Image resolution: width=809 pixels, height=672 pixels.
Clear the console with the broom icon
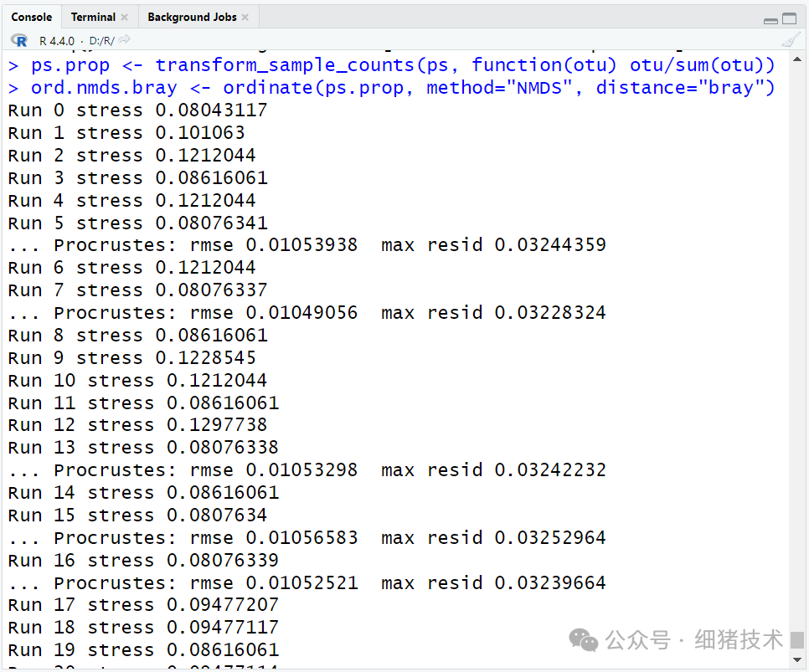tap(790, 40)
